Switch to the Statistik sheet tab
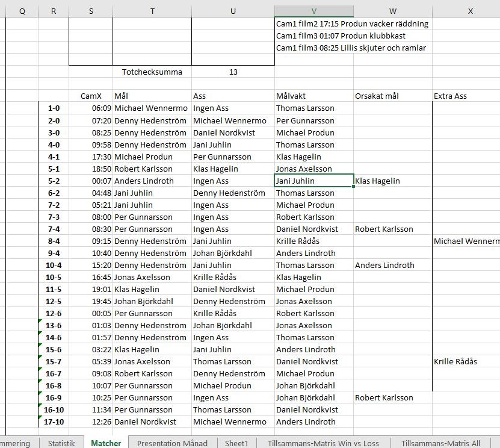The height and width of the screenshot is (448, 500). (x=61, y=443)
